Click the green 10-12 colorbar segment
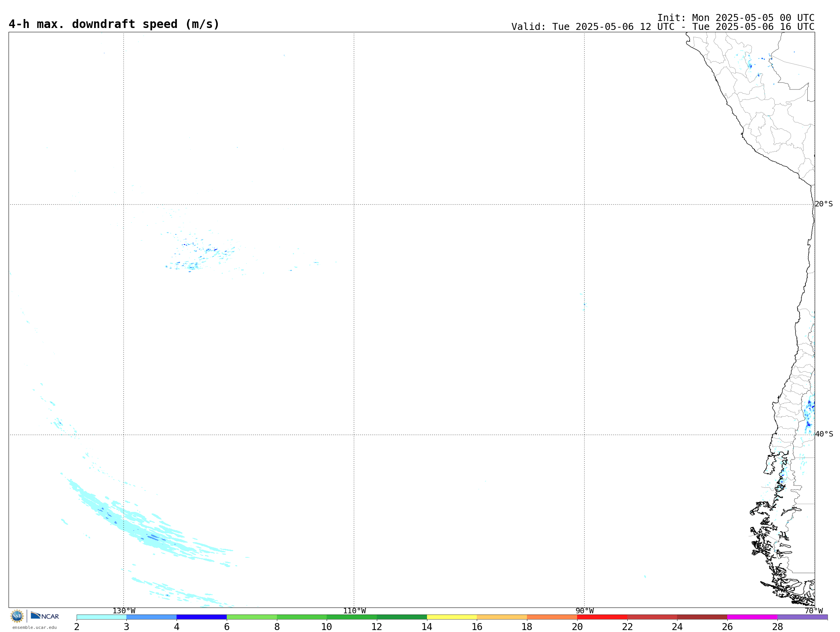The image size is (840, 632). point(352,617)
